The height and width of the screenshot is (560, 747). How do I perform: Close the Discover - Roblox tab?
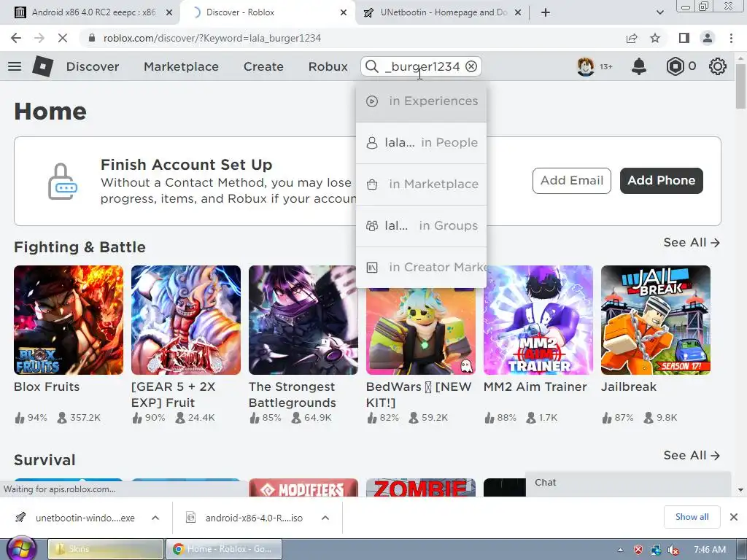[344, 12]
